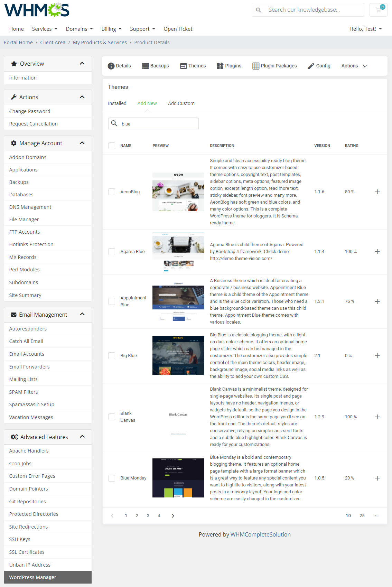Image resolution: width=392 pixels, height=587 pixels.
Task: Click the theme search field containing blue
Action: tap(157, 124)
